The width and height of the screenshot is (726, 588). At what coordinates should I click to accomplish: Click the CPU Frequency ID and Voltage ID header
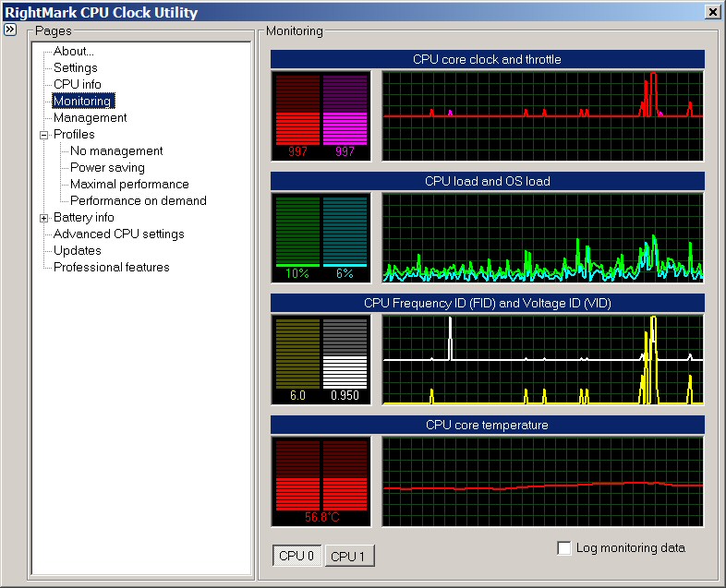[488, 303]
